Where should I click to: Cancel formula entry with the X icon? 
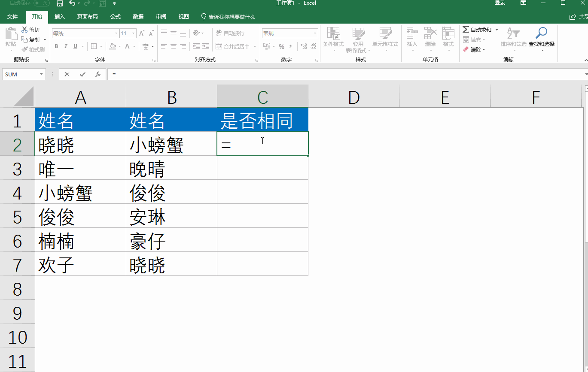67,74
